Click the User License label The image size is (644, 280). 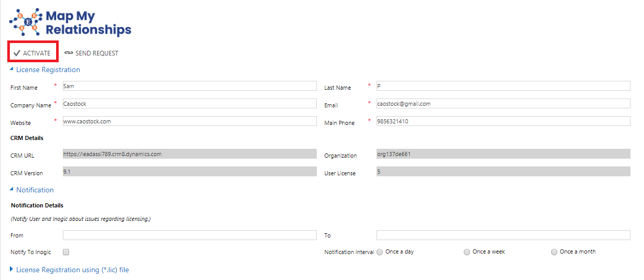tap(340, 173)
